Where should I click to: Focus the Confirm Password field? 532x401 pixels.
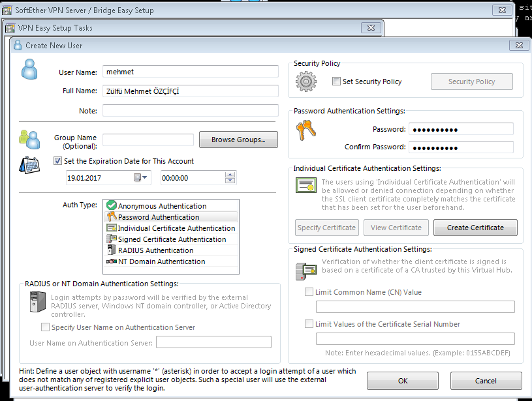point(461,147)
